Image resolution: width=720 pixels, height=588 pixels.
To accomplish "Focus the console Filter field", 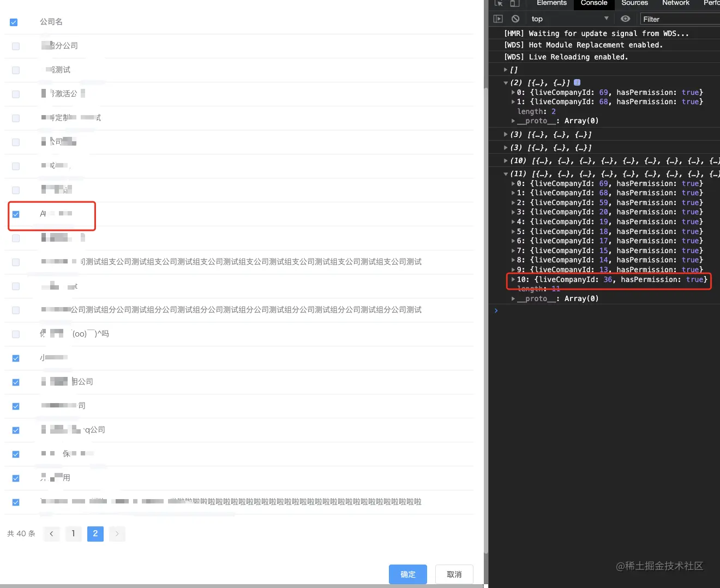I will pyautogui.click(x=680, y=19).
